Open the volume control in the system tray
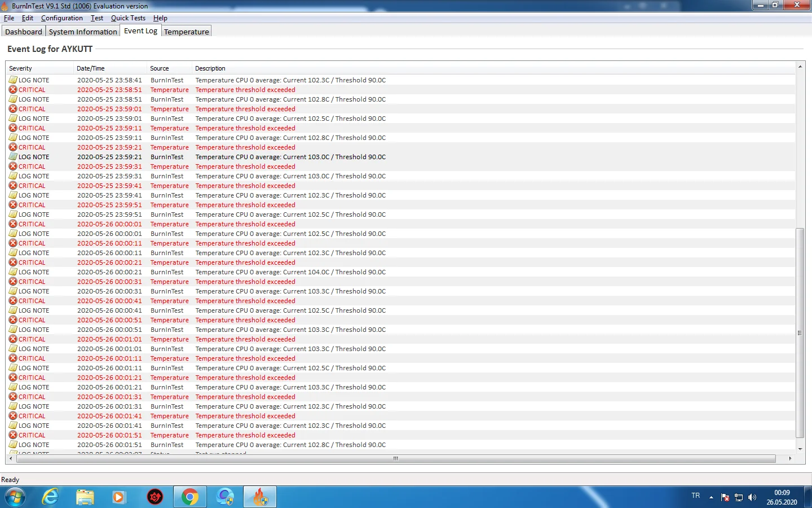The height and width of the screenshot is (508, 812). pos(752,497)
